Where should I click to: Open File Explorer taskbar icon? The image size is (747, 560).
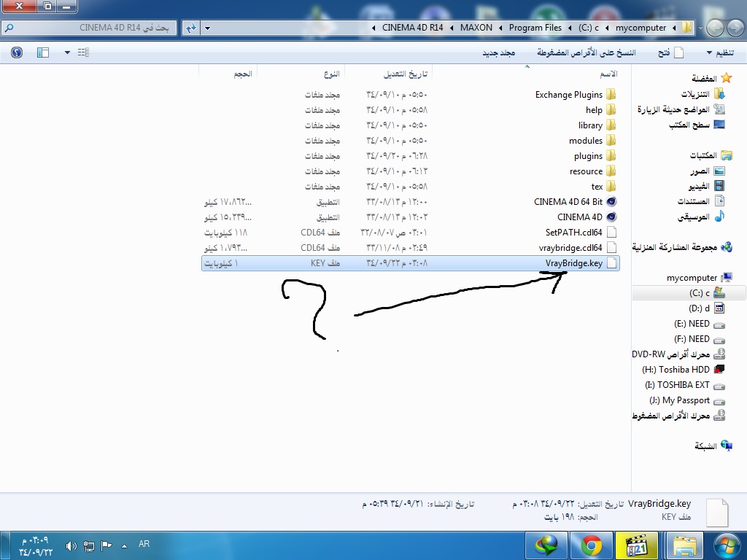click(684, 545)
